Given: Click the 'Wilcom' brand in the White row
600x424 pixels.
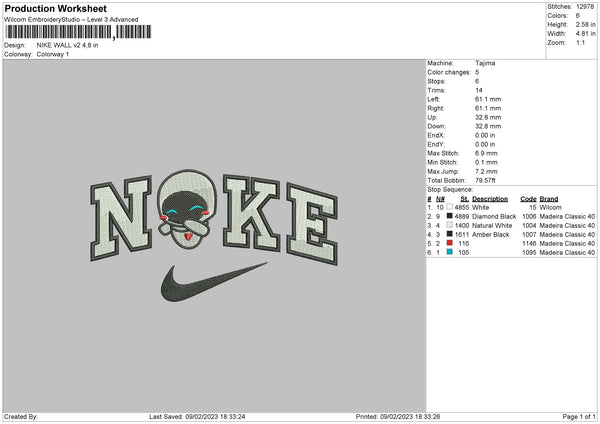Looking at the screenshot, I should pyautogui.click(x=550, y=207).
